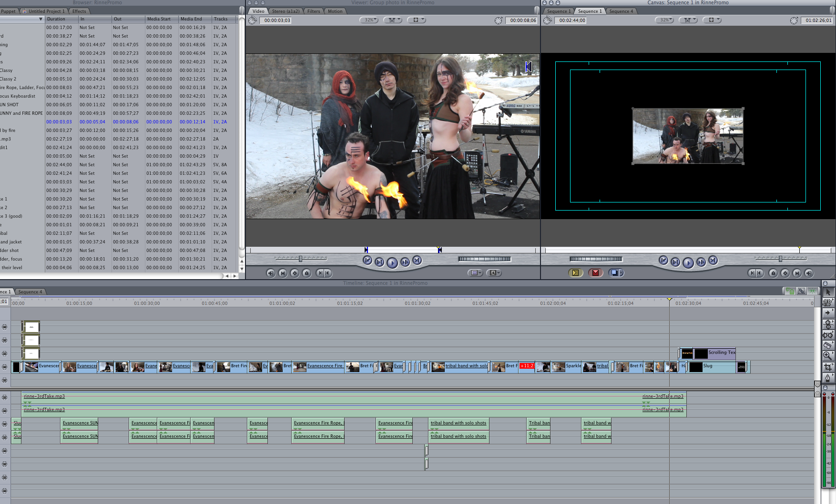Open the Viewer view mode pop-up
The height and width of the screenshot is (504, 836).
pyautogui.click(x=417, y=20)
